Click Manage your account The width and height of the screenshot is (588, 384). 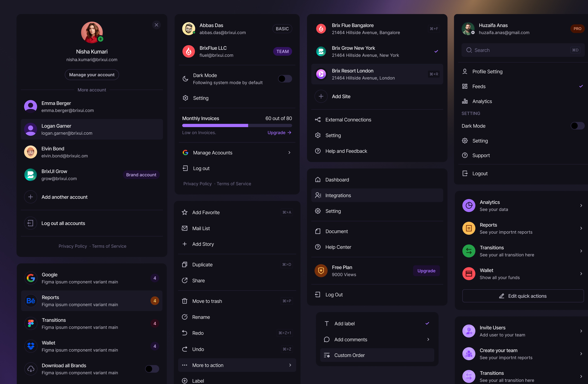(x=92, y=74)
